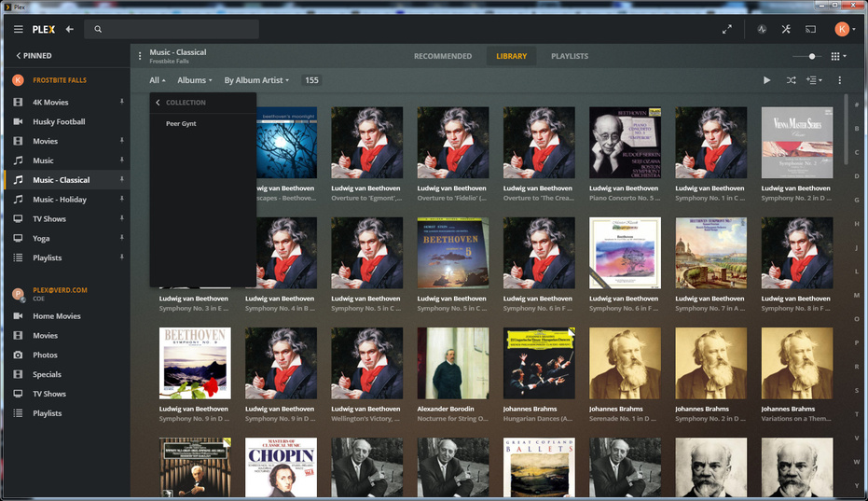Open the user account avatar K
The width and height of the screenshot is (868, 501).
pos(842,29)
